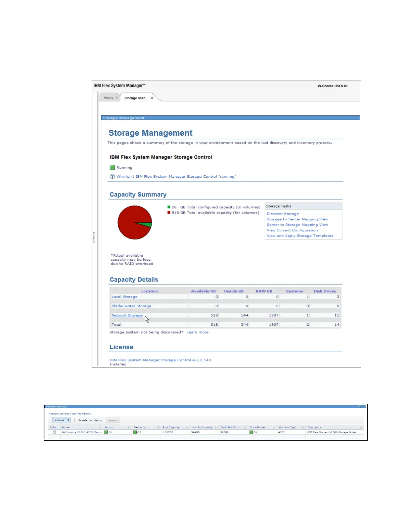Open the Storwize V7000-4939 storage link
The image size is (411, 532).
pyautogui.click(x=84, y=432)
